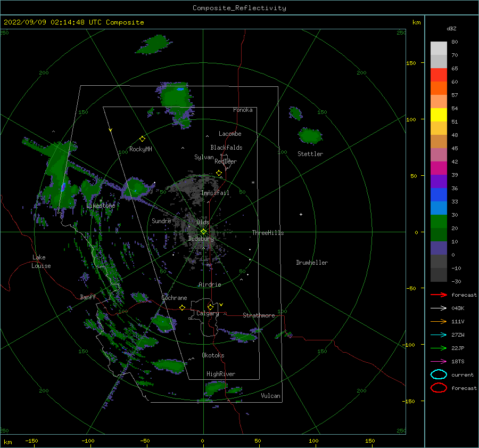Image resolution: width=479 pixels, height=448 pixels.
Task: Click the Lake Louise label
Action: (41, 262)
